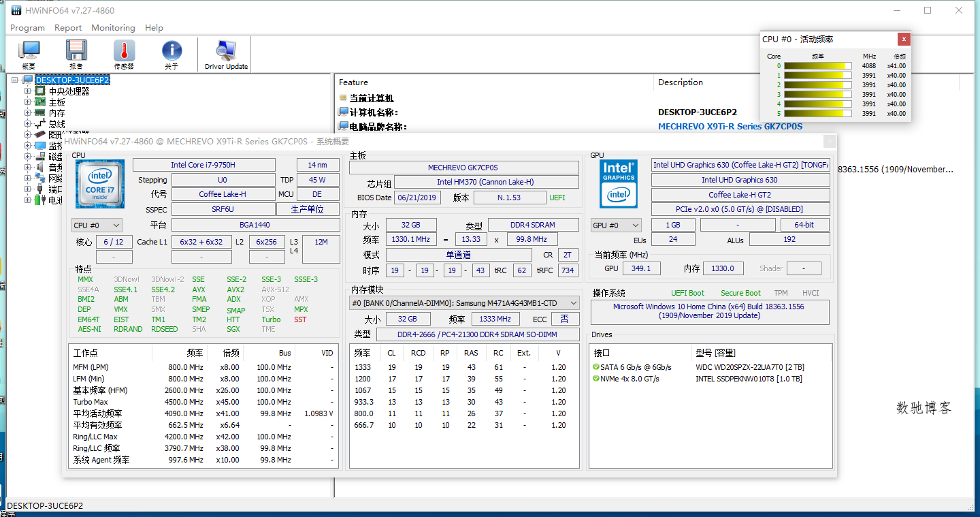This screenshot has height=517, width=980.
Task: Open the 概要 summary toolbar icon
Action: [29, 51]
